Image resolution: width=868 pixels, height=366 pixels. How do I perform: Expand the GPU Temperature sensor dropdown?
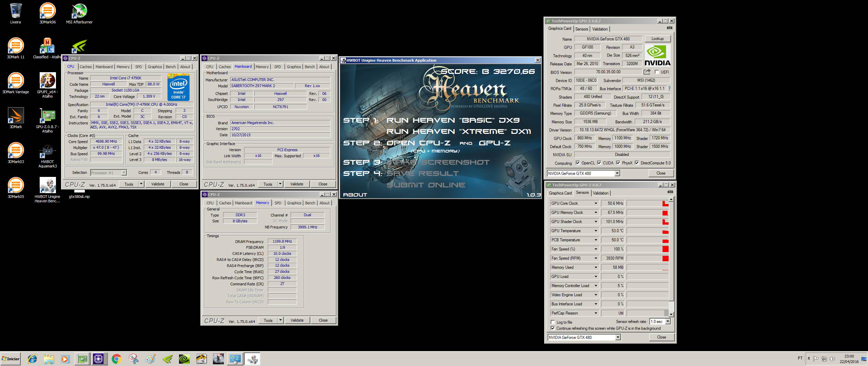[x=596, y=231]
